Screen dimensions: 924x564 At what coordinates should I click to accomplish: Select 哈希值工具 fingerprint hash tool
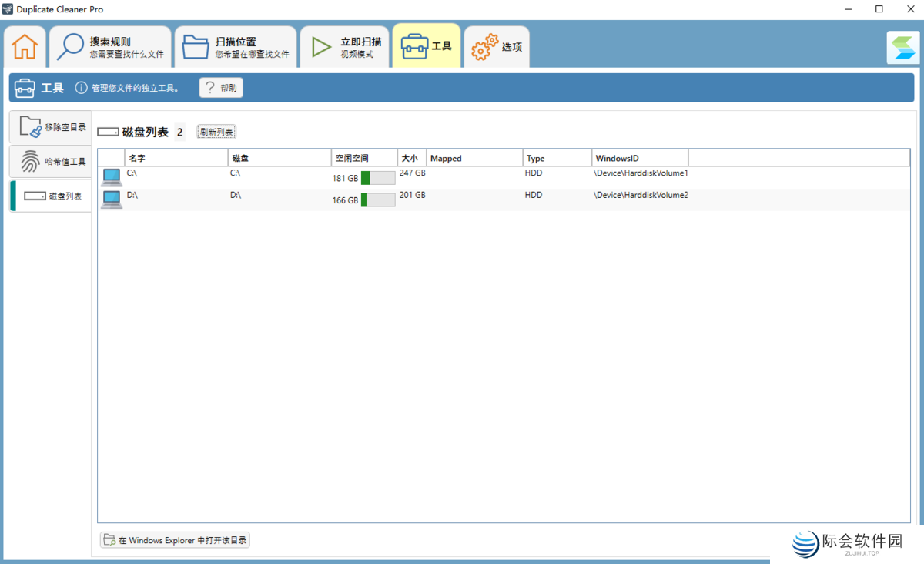tap(52, 162)
